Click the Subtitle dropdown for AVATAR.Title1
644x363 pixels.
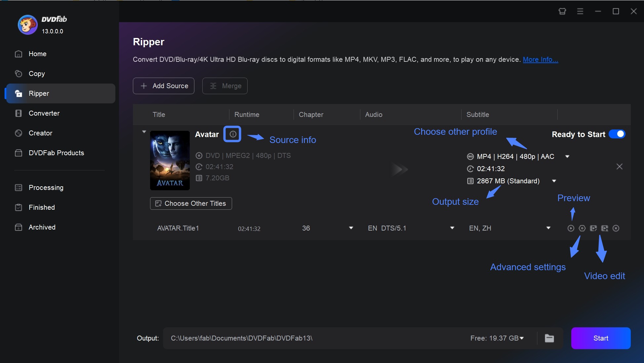pos(548,228)
